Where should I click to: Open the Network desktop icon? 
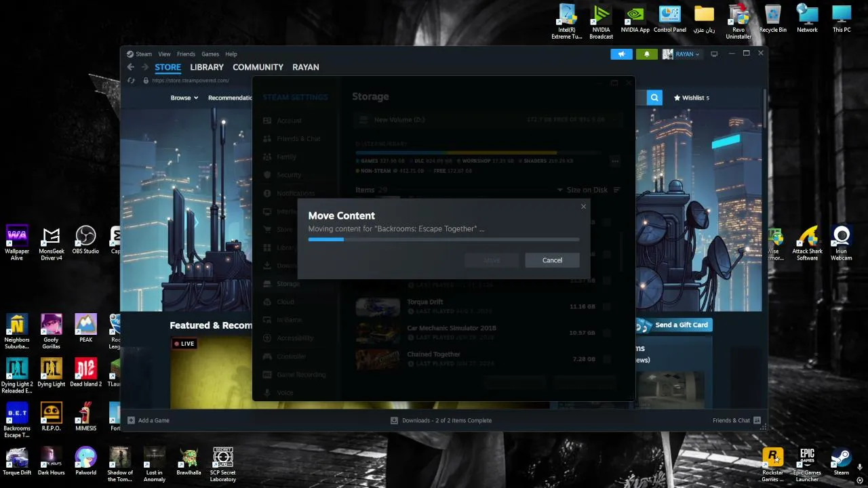[x=807, y=19]
